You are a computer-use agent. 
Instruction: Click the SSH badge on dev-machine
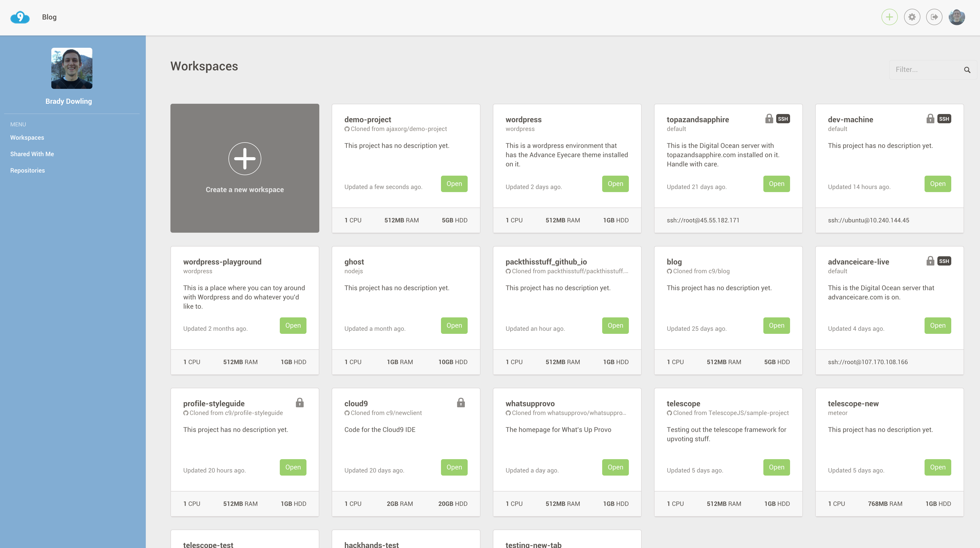[x=944, y=119]
